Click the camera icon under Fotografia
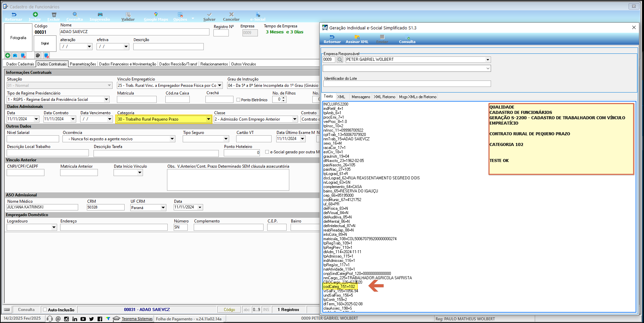Screen dimensions: 644x323 pyautogui.click(x=15, y=55)
